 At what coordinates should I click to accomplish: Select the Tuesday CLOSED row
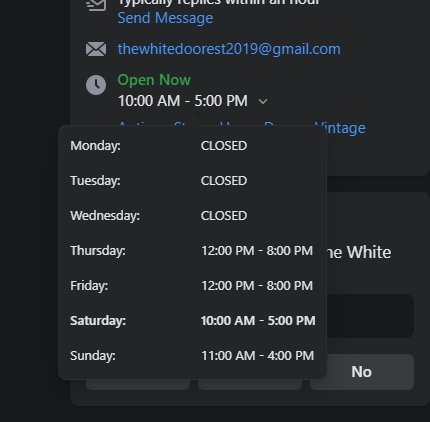click(x=192, y=181)
